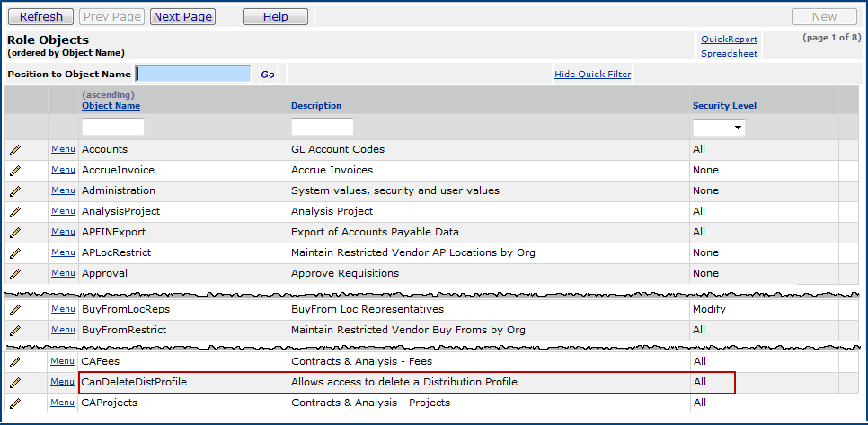Open Menu for the APLocRestrict row
The width and height of the screenshot is (868, 425).
click(63, 252)
